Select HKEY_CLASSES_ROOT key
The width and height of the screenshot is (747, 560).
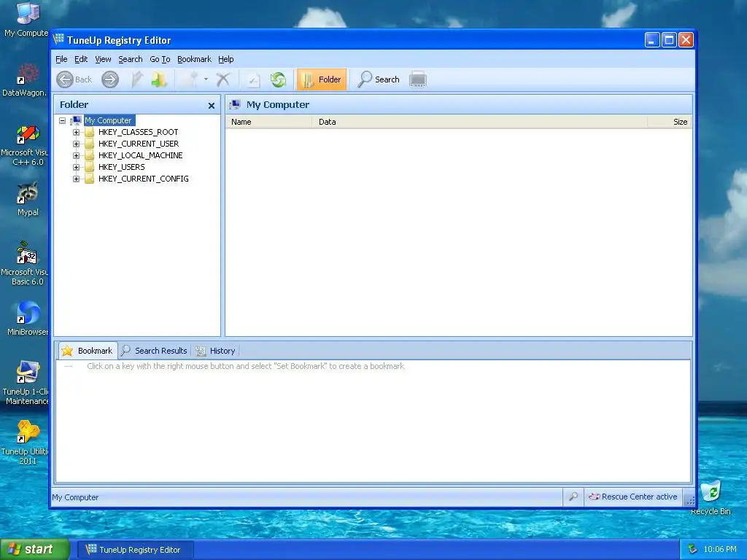(x=138, y=132)
